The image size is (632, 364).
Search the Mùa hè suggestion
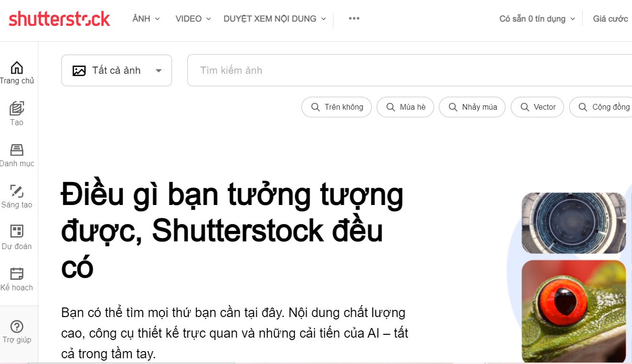(405, 107)
